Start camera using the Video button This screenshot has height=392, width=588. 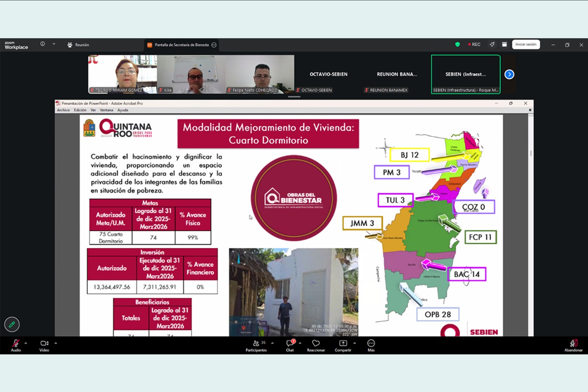[44, 345]
